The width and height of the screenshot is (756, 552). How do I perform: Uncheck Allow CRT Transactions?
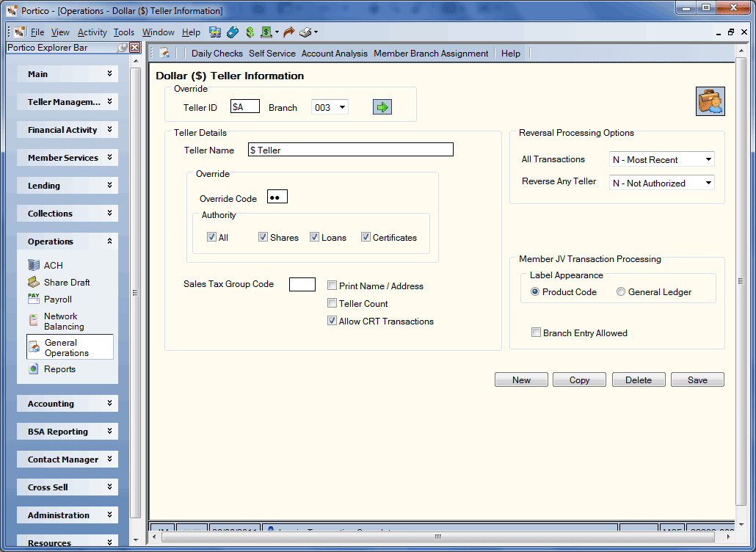[x=332, y=321]
